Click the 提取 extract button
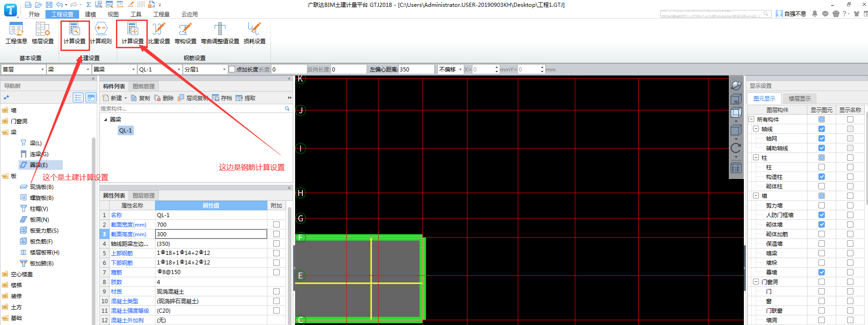This screenshot has width=868, height=325. click(246, 98)
